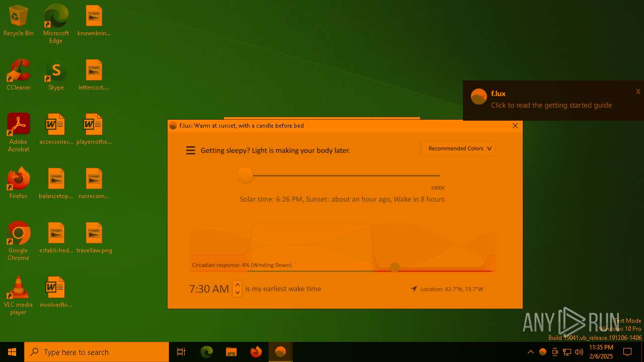Dismiss the f.lux notification with X
The width and height of the screenshot is (644, 362).
coord(638,92)
